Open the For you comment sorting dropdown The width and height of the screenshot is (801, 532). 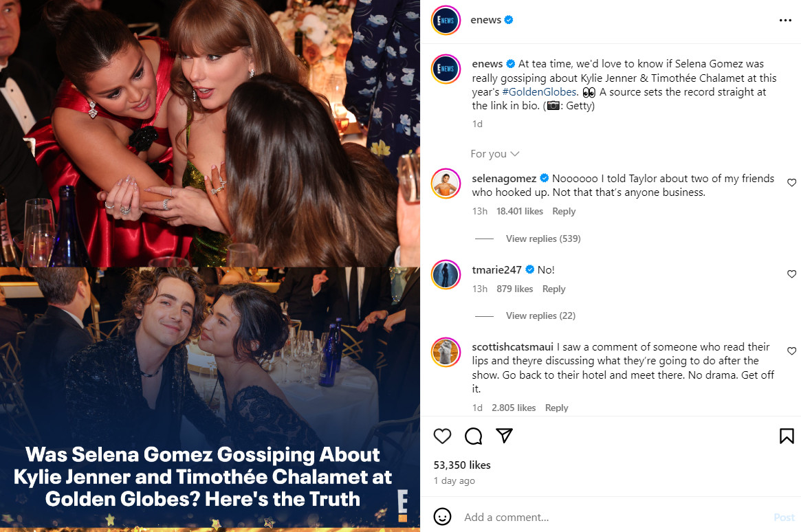[x=494, y=154]
